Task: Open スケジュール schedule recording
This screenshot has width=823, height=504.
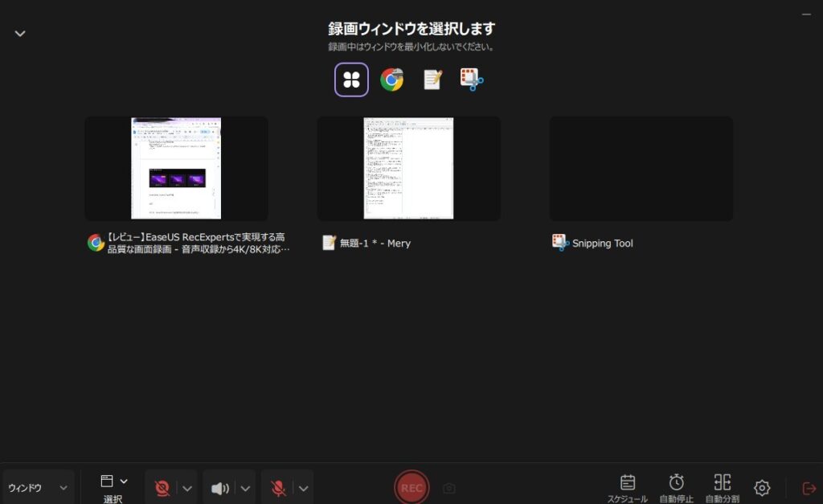Action: tap(628, 488)
